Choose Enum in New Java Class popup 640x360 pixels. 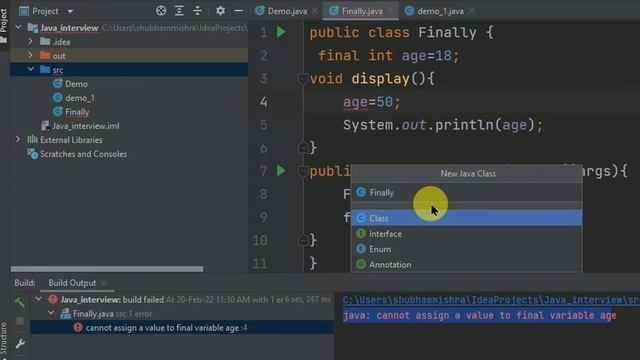tap(467, 249)
